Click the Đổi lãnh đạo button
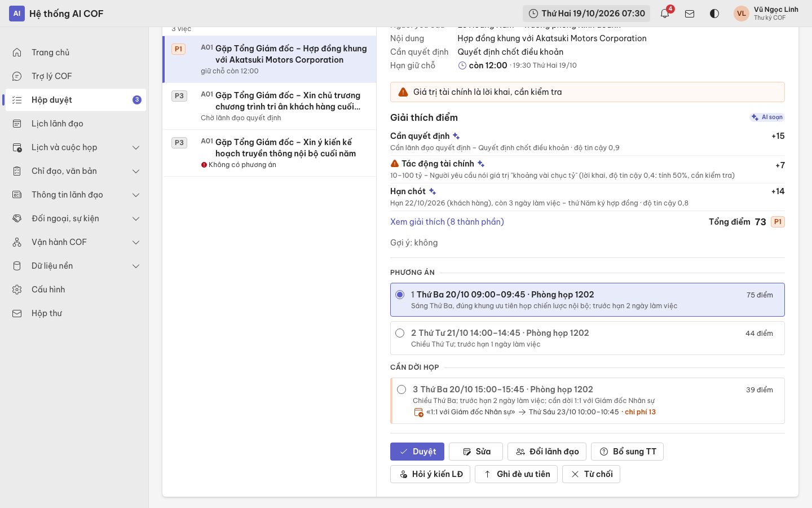The image size is (812, 508). pos(547,452)
